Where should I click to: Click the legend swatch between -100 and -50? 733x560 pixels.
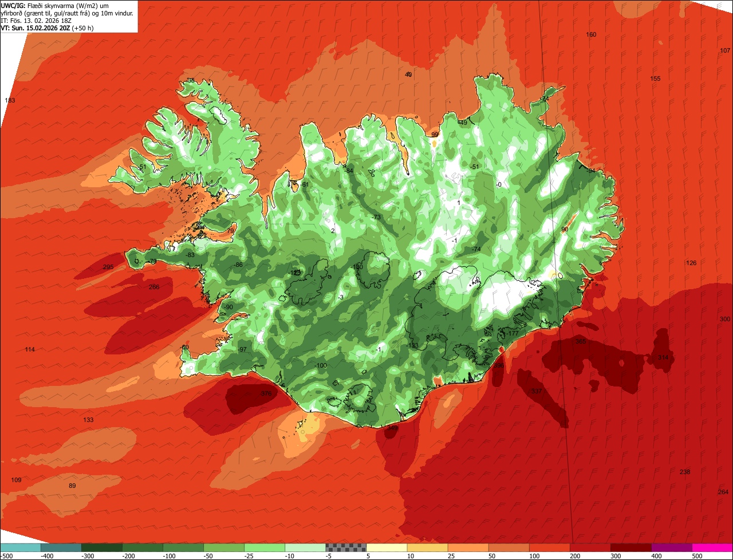pos(183,547)
